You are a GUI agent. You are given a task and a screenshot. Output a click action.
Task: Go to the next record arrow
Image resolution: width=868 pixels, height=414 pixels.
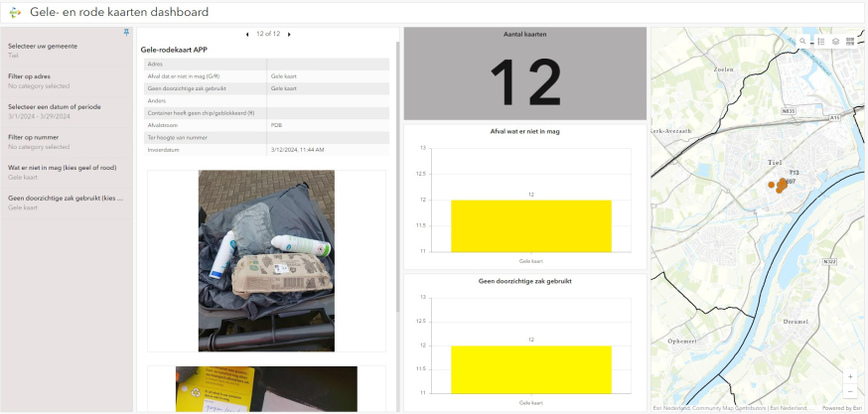pyautogui.click(x=289, y=35)
